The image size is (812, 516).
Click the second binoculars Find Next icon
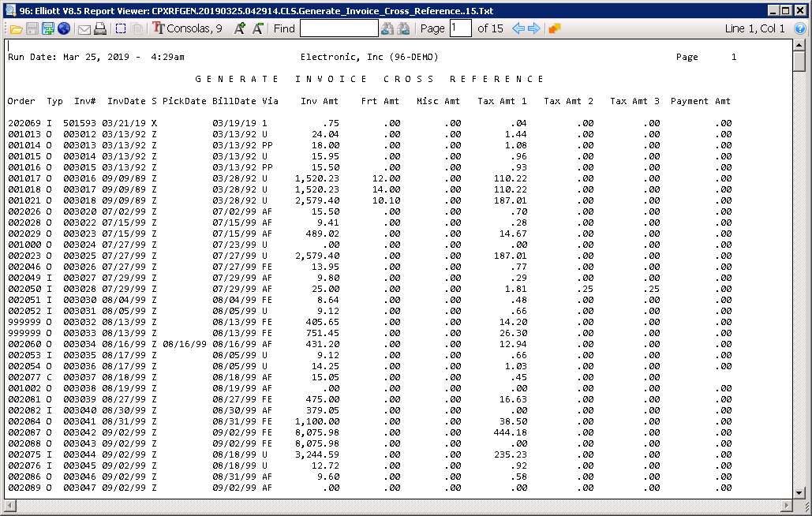[x=403, y=29]
